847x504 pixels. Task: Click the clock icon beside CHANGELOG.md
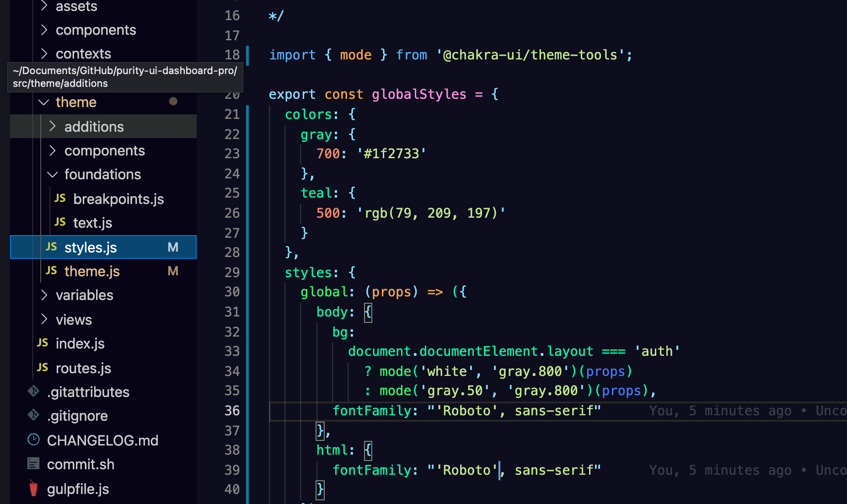34,440
